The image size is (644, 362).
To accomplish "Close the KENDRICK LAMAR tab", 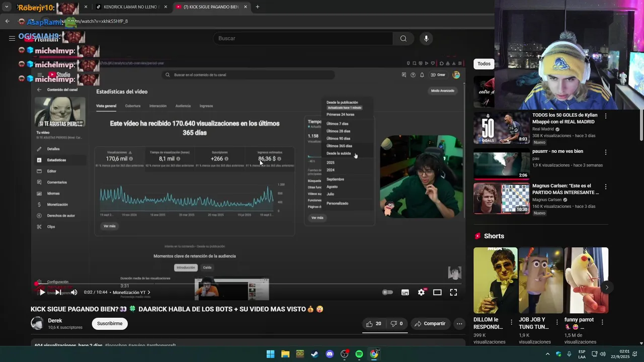I will click(x=166, y=7).
